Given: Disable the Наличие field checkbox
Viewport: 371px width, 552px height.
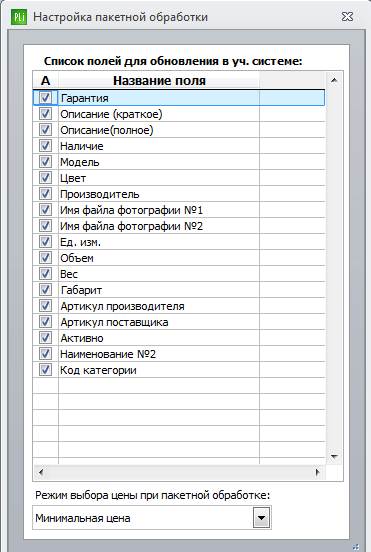Looking at the screenshot, I should [45, 146].
